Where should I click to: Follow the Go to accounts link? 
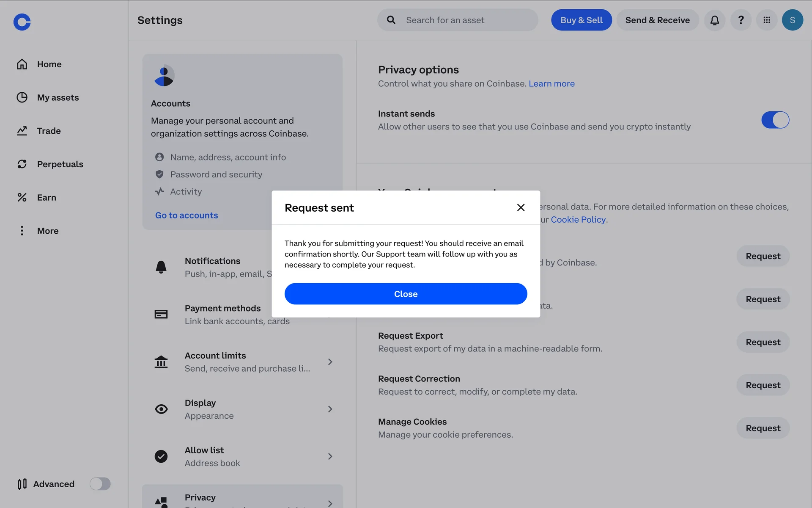click(x=187, y=215)
